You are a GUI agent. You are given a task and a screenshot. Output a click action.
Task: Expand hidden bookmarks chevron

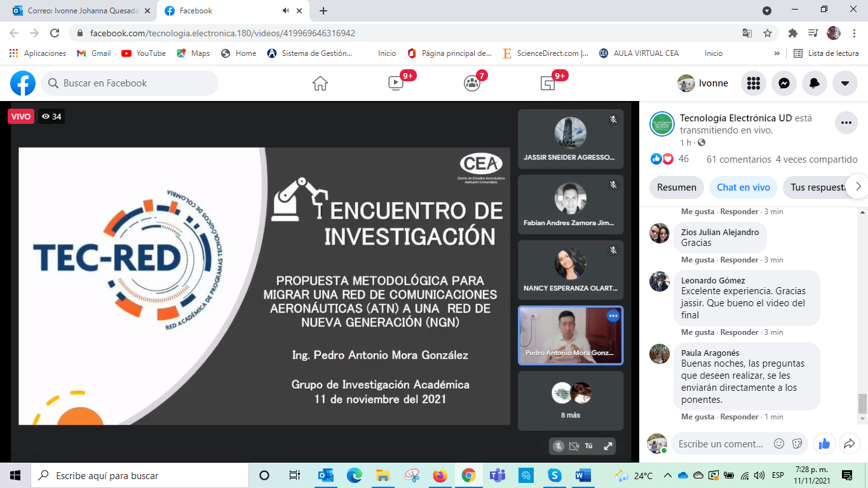pos(776,53)
